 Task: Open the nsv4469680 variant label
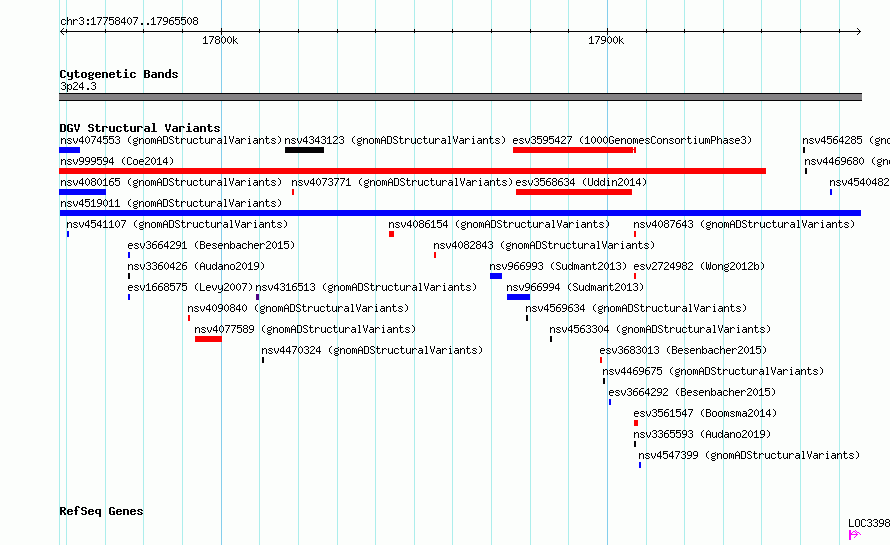click(847, 161)
